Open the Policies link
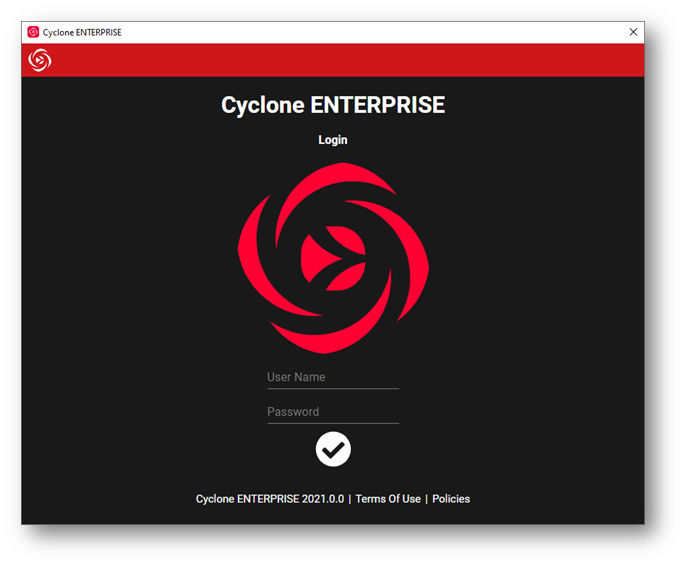This screenshot has width=687, height=567. 451,499
